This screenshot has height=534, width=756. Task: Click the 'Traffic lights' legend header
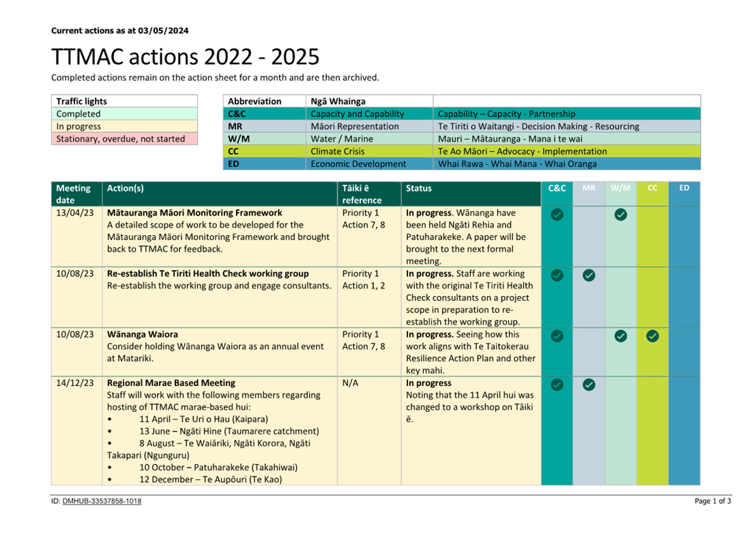tap(124, 101)
